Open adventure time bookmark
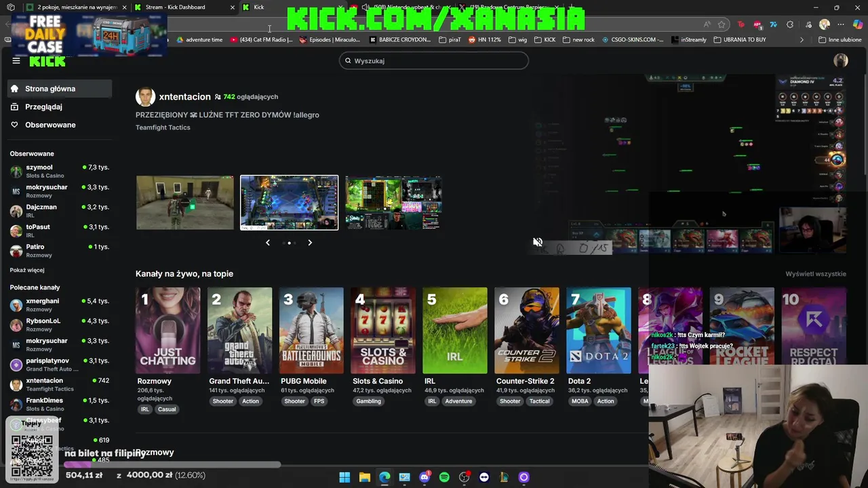 pyautogui.click(x=199, y=39)
